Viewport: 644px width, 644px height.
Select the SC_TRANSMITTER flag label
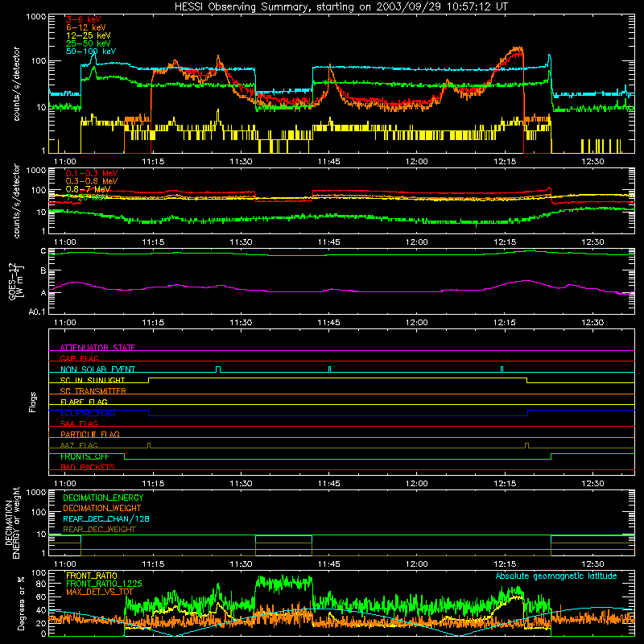[x=93, y=391]
